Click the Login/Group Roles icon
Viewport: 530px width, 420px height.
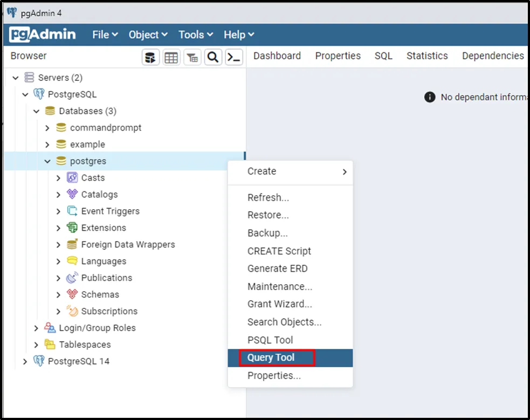(x=50, y=328)
